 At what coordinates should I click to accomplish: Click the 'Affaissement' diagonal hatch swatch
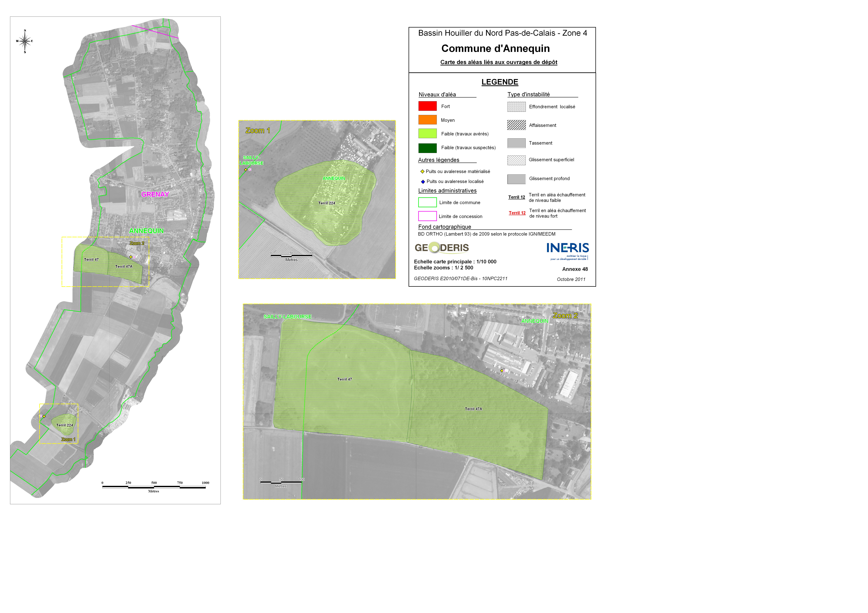pyautogui.click(x=516, y=125)
